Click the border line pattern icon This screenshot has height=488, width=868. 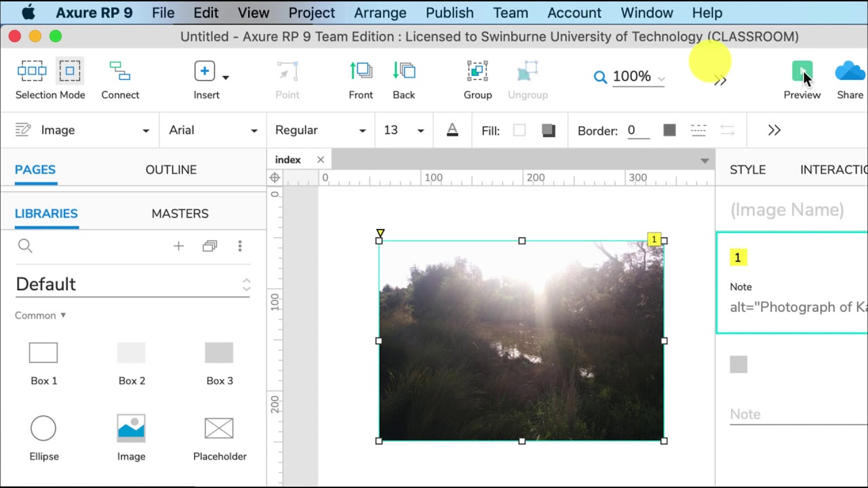(x=698, y=130)
